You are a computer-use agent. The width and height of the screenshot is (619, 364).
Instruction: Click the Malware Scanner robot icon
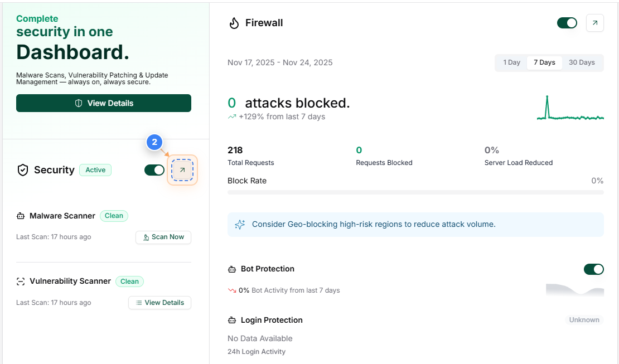click(21, 216)
